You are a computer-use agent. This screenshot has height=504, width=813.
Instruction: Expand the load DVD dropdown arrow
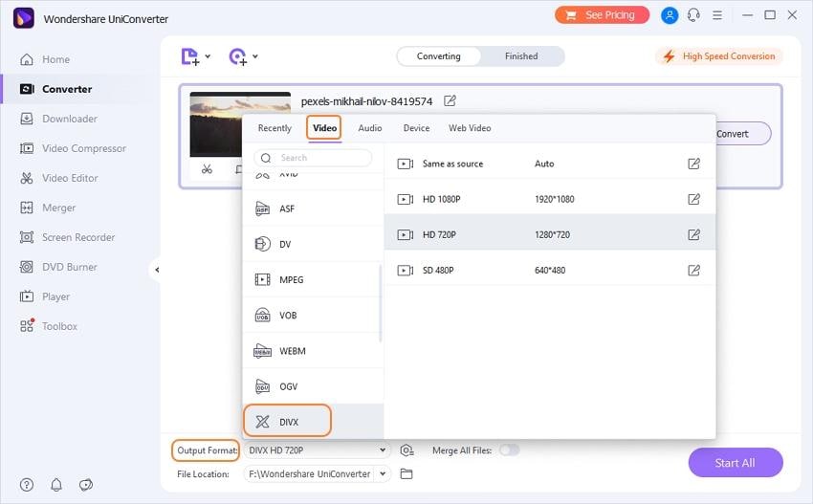pos(255,56)
